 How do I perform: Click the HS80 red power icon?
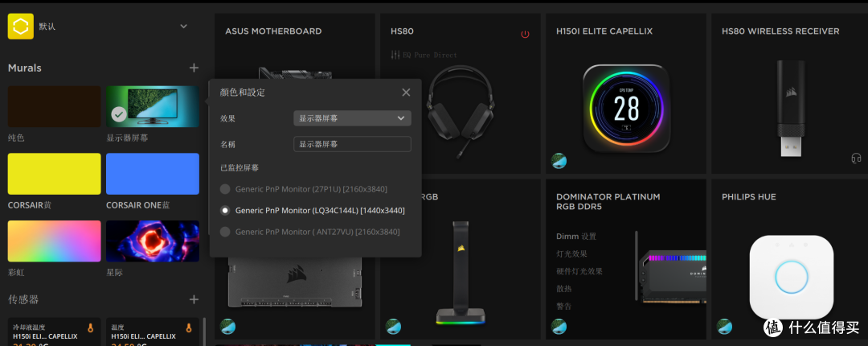tap(526, 35)
